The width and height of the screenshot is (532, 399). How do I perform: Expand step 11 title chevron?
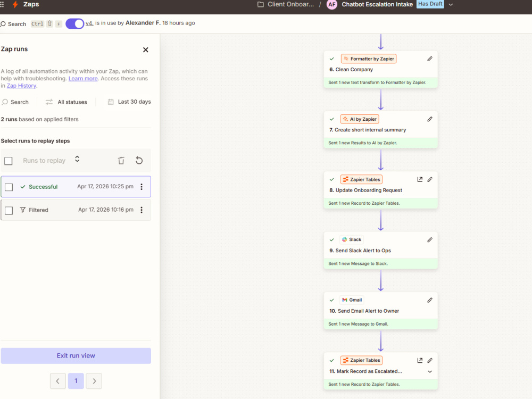[x=430, y=371]
